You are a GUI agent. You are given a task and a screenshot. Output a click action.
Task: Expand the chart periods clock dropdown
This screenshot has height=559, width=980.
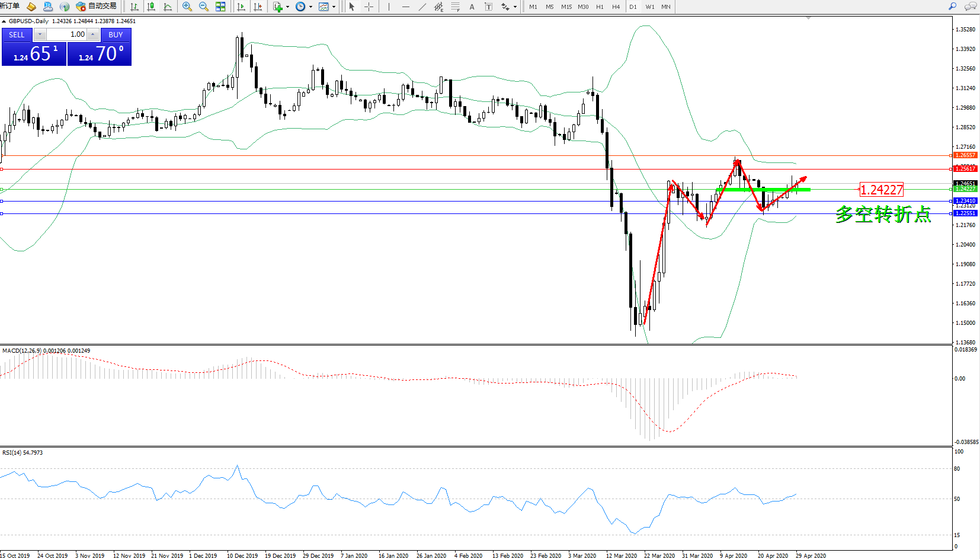pos(310,7)
